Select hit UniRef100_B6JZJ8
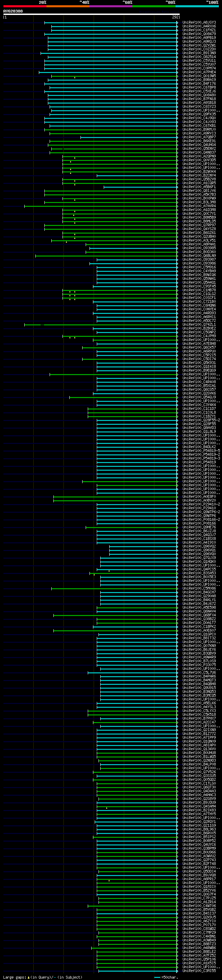 (x=199, y=531)
